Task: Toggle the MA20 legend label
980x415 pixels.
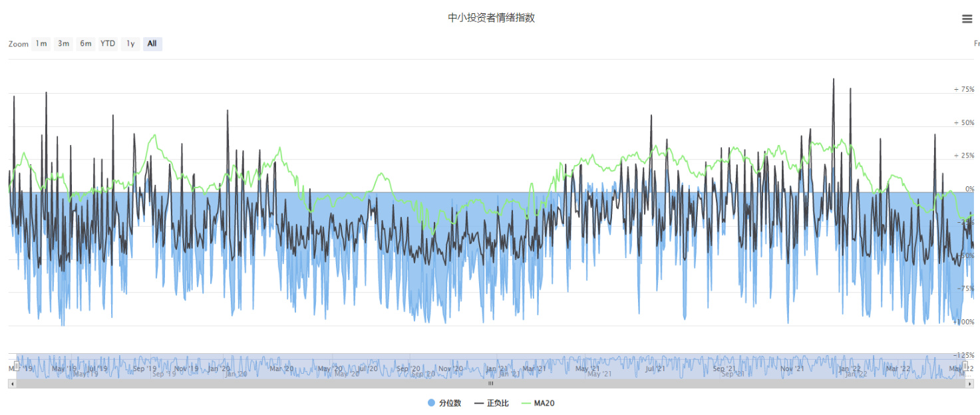Action: coord(544,403)
